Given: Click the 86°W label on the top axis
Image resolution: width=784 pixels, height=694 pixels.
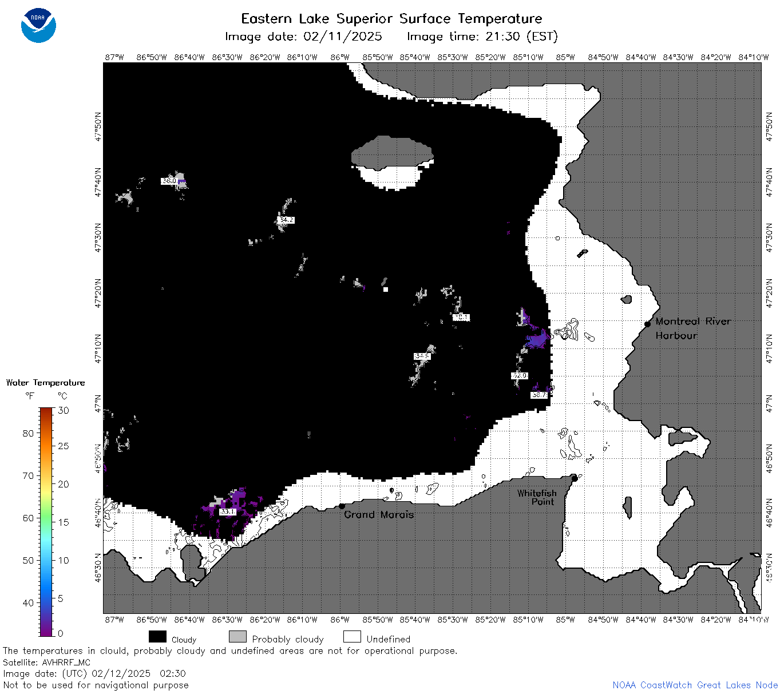Looking at the screenshot, I should pos(340,57).
